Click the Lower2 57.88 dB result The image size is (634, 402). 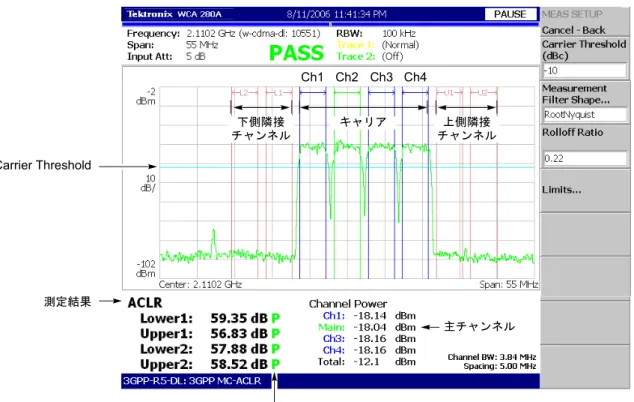(x=210, y=349)
